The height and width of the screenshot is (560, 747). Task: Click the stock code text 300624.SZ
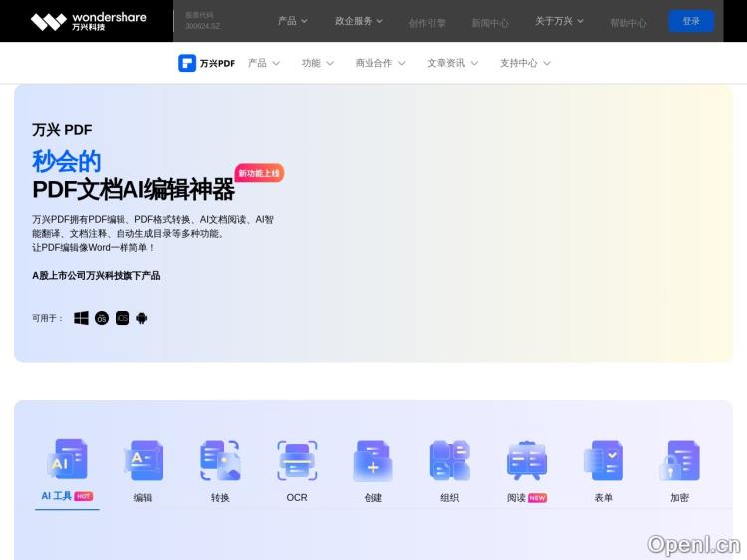pyautogui.click(x=202, y=26)
